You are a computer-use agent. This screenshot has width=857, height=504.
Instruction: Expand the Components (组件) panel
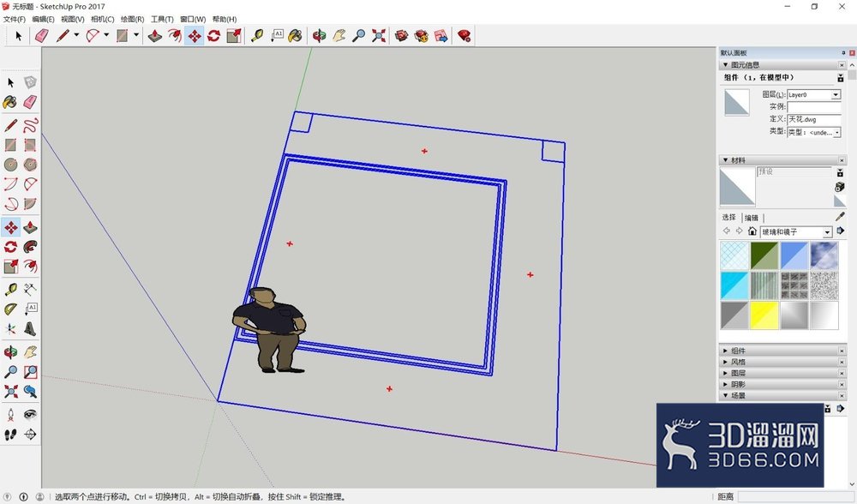[x=725, y=351]
